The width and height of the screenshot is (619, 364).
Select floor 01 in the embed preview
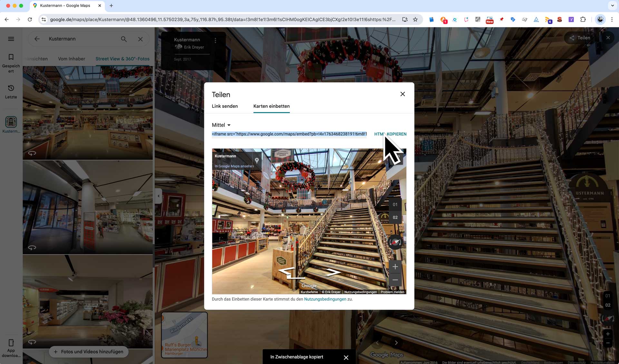point(395,205)
